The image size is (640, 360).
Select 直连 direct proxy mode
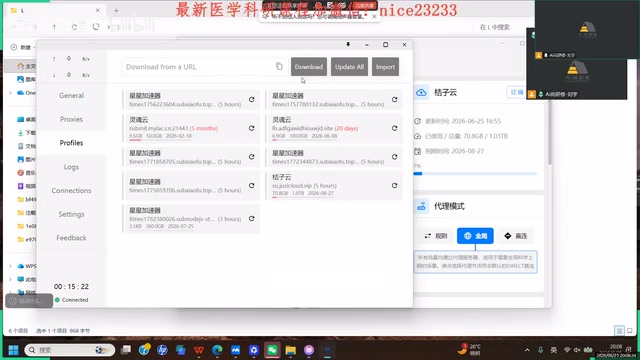[516, 236]
